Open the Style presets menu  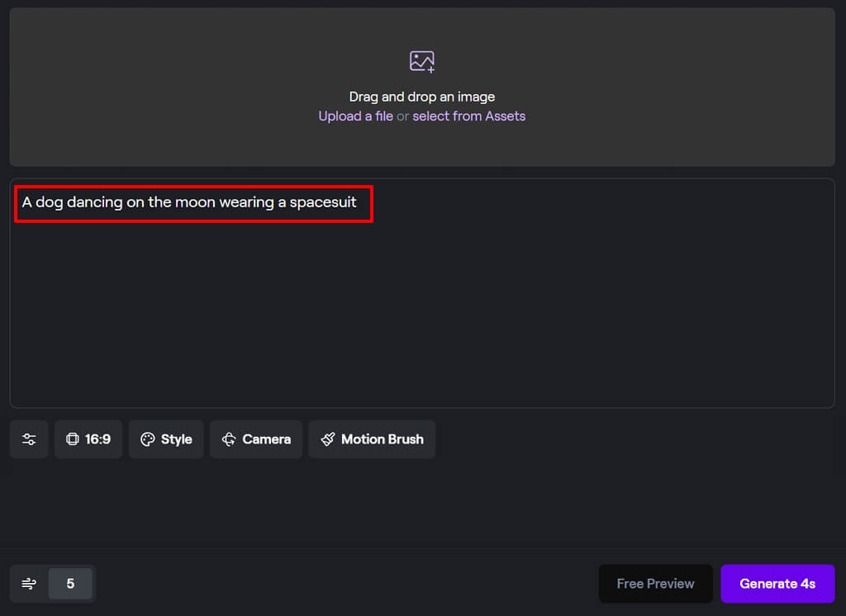[166, 439]
